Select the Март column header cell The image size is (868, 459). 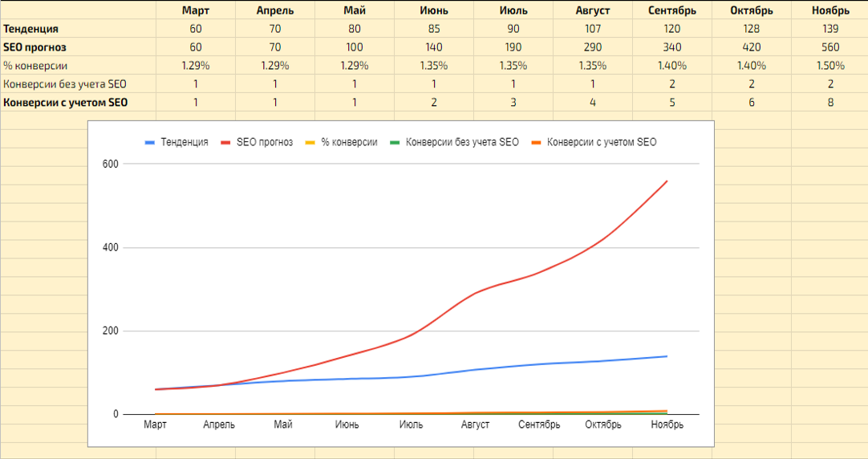pyautogui.click(x=196, y=10)
